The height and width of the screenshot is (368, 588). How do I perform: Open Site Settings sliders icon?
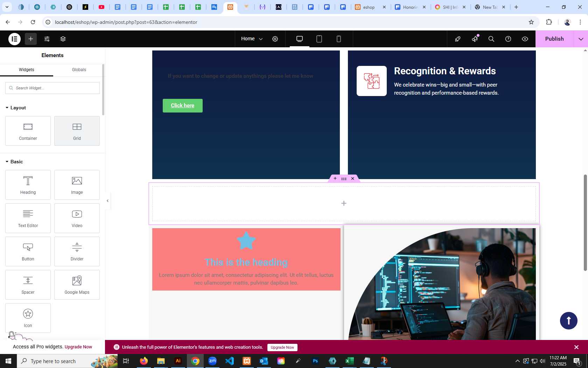[x=47, y=39]
